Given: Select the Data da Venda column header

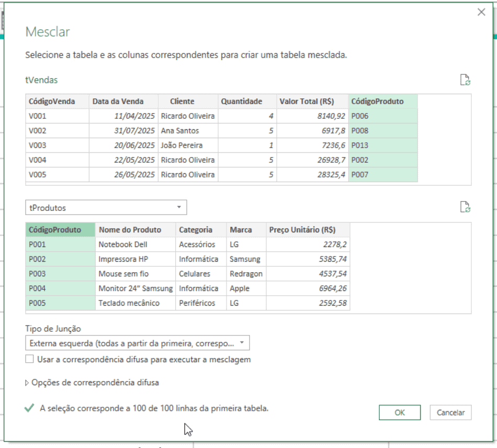Looking at the screenshot, I should [123, 102].
